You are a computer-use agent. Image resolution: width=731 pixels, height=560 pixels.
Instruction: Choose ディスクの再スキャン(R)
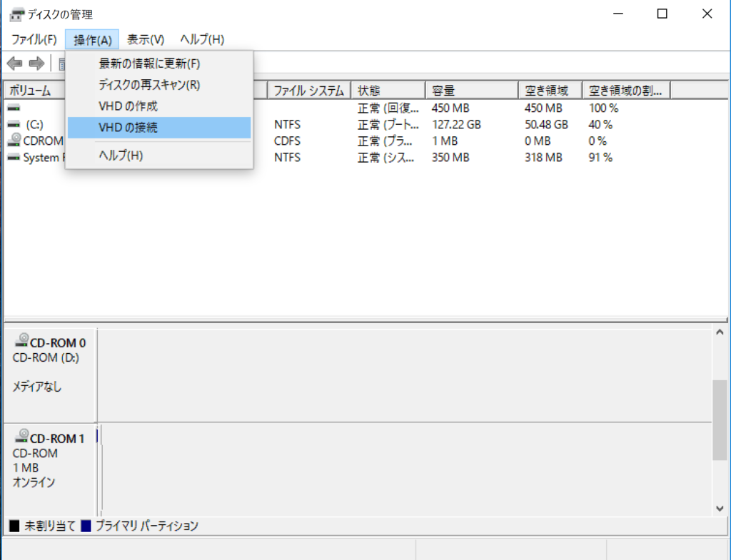point(159,85)
